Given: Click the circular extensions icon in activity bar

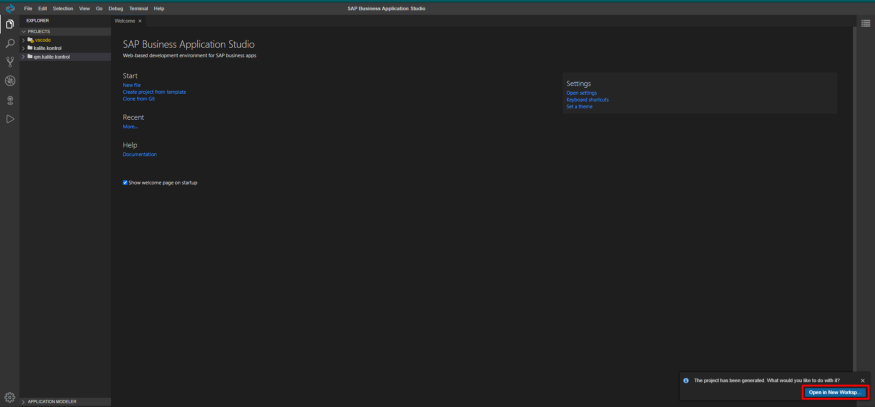Looking at the screenshot, I should (9, 81).
